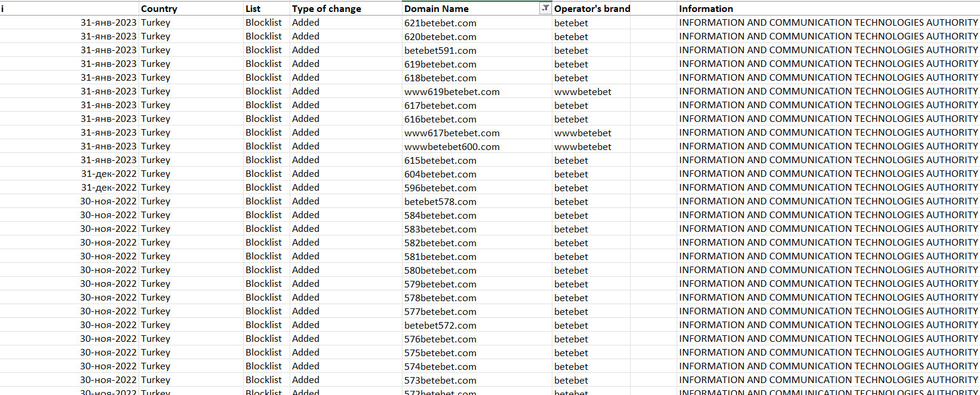This screenshot has height=395, width=980.
Task: Select the 580betebet.com domain cell
Action: [440, 271]
